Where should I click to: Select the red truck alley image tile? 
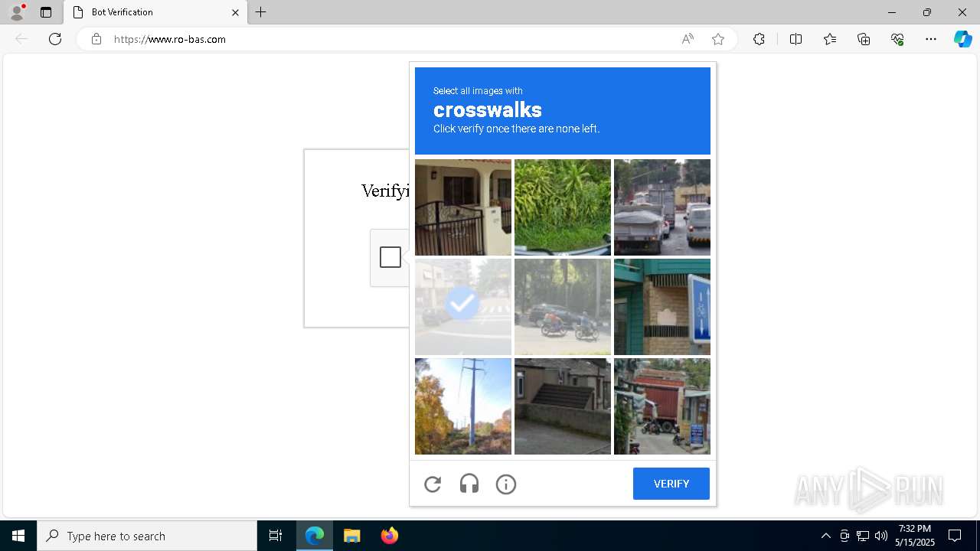tap(662, 406)
